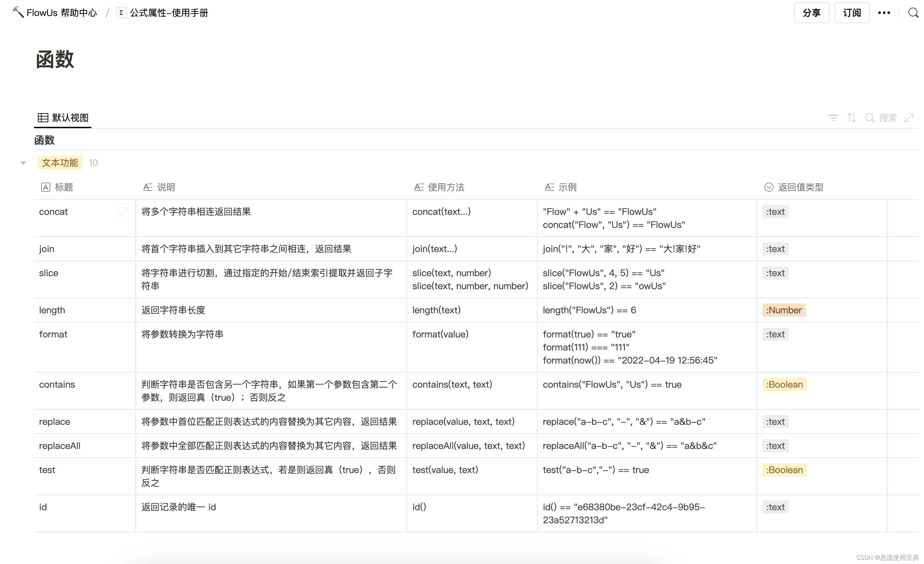Click the filter icon above the table
This screenshot has height=564, width=924.
[833, 118]
